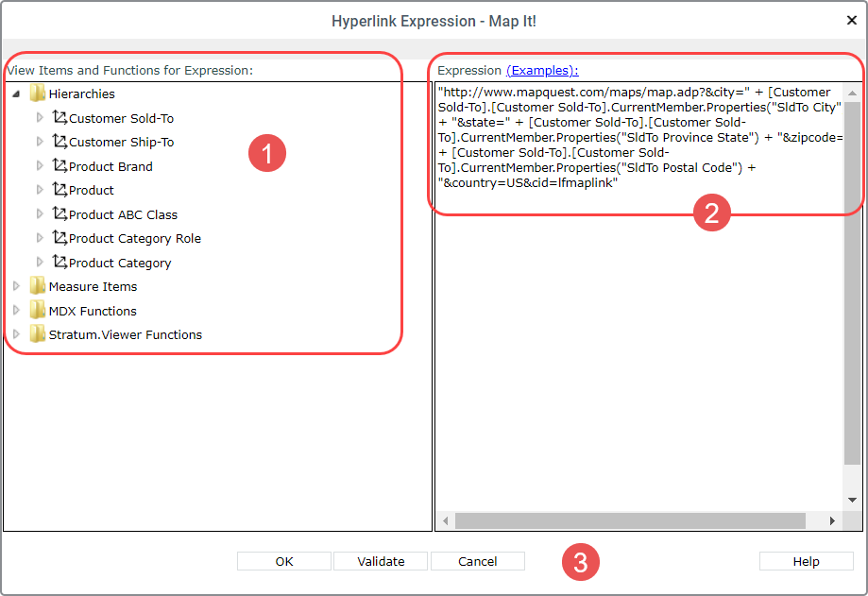Image resolution: width=868 pixels, height=596 pixels.
Task: Expand the Customer Ship-To node
Action: [40, 142]
